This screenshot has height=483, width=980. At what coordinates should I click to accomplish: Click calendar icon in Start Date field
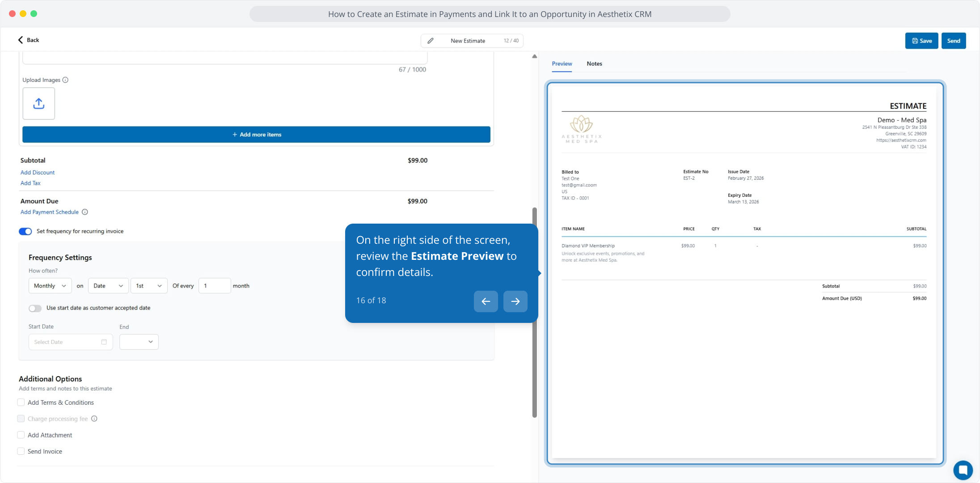coord(104,342)
